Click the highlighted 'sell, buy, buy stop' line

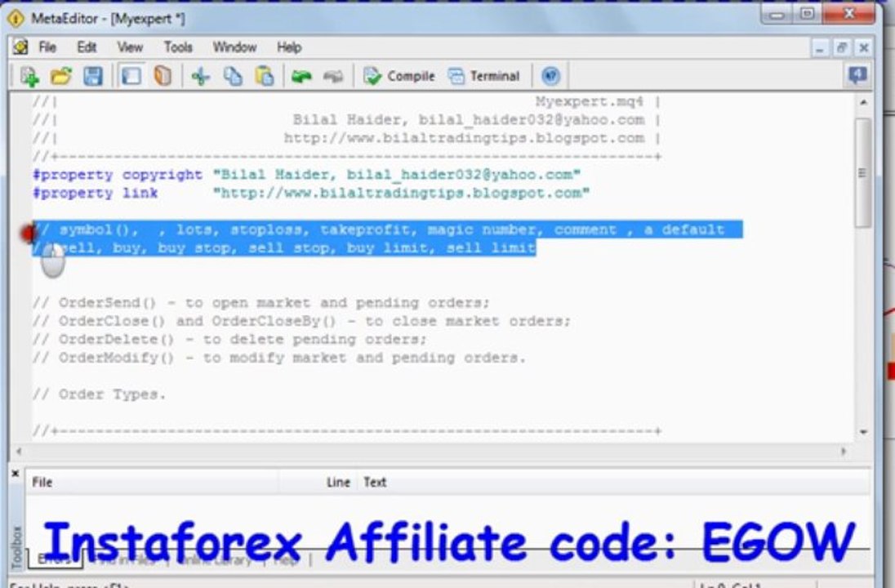(284, 247)
